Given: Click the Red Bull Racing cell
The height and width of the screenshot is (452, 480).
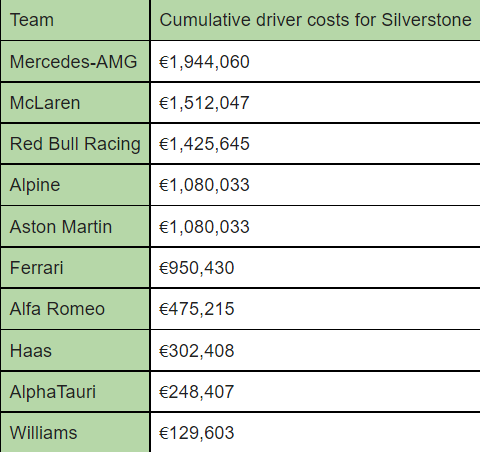Looking at the screenshot, I should click(75, 144).
